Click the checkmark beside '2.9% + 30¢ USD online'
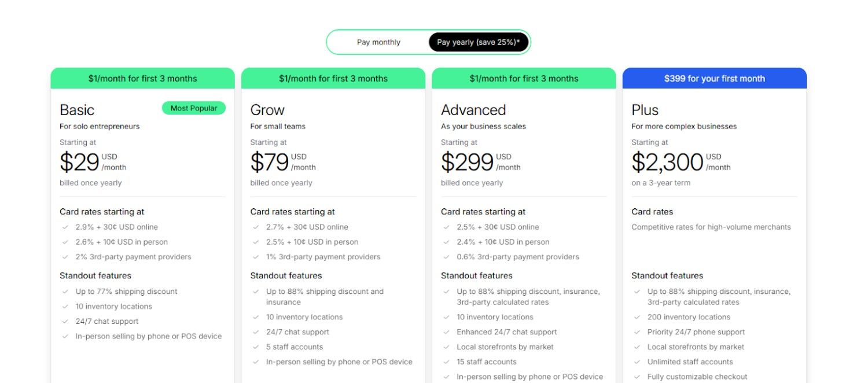 65,227
